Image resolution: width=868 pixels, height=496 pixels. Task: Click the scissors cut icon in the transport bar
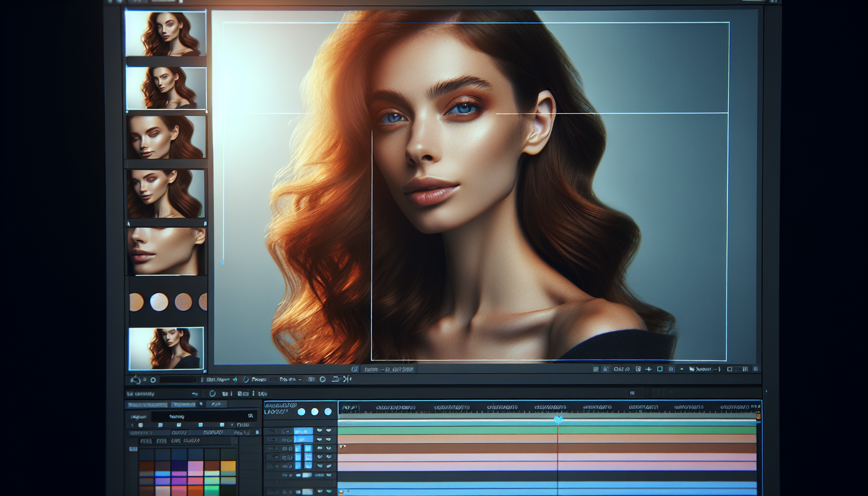point(347,379)
